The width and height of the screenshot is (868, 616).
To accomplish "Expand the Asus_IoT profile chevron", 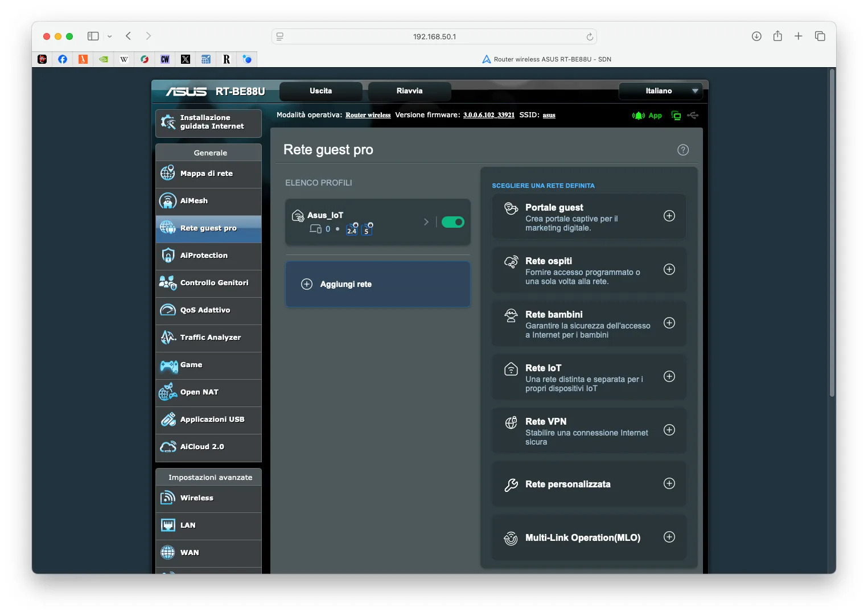I will click(x=426, y=222).
